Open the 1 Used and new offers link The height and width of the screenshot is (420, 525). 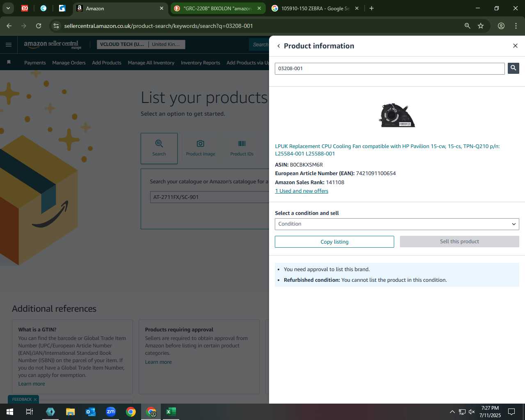[301, 191]
